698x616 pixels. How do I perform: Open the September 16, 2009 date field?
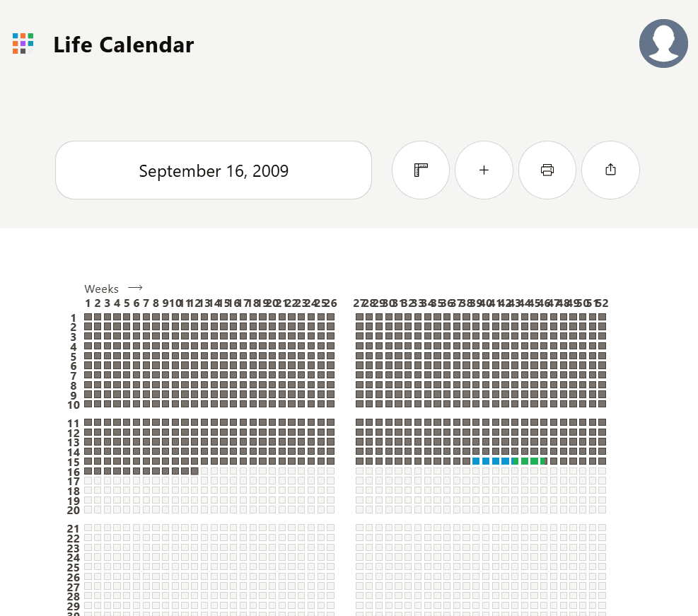point(214,170)
